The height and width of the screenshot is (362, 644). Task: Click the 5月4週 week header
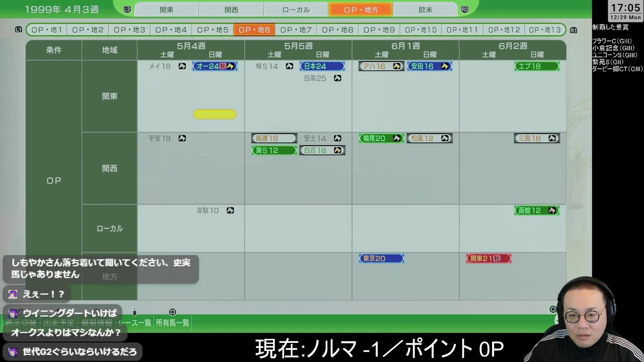(191, 46)
